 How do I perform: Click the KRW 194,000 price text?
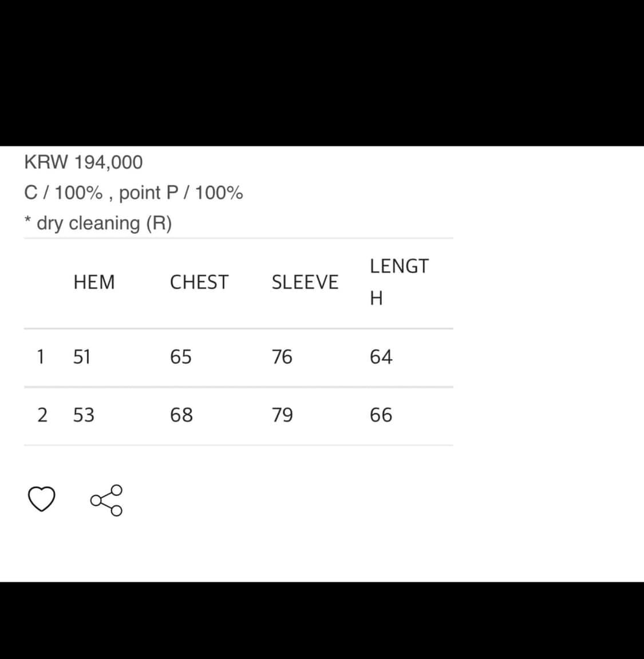pyautogui.click(x=84, y=162)
